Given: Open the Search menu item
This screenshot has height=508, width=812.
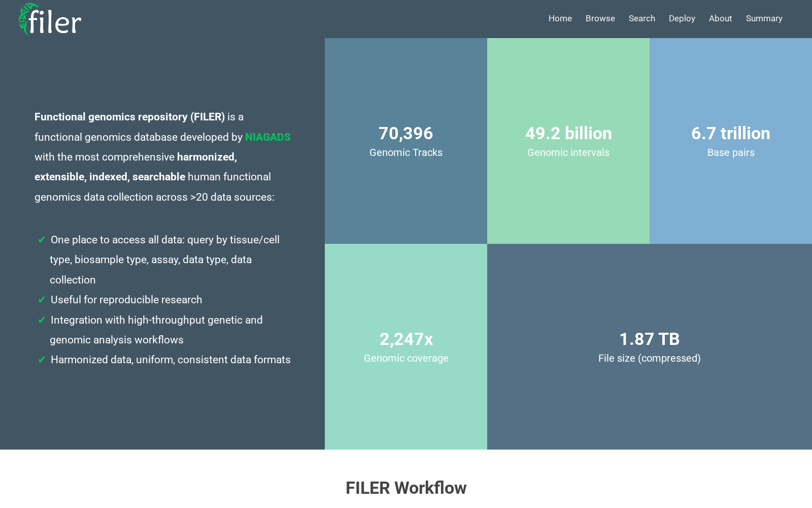Looking at the screenshot, I should coord(642,18).
